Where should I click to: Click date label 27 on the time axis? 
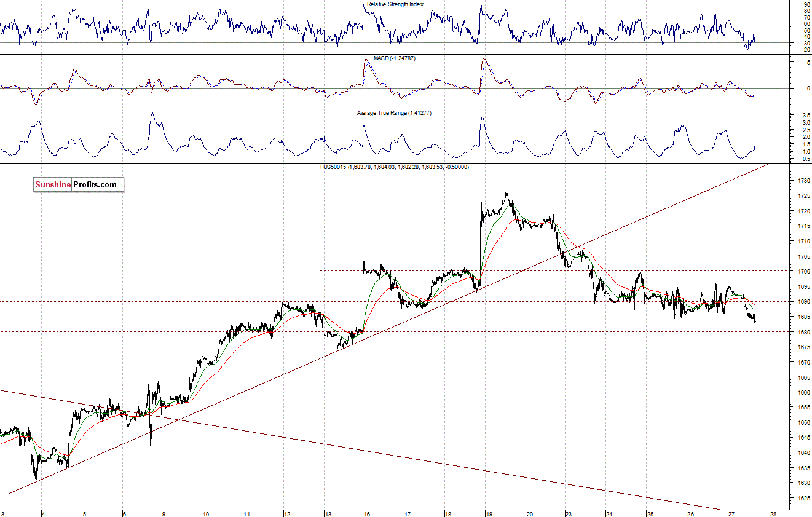(x=731, y=514)
